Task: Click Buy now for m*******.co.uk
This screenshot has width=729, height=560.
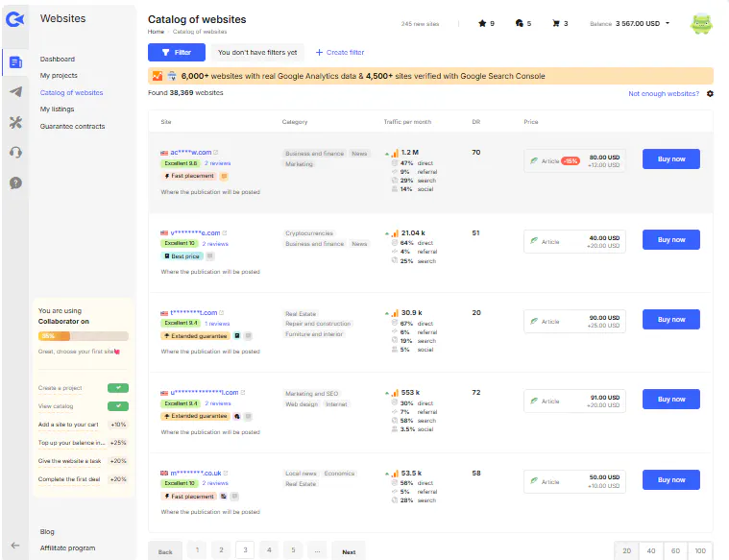Action: click(x=670, y=479)
